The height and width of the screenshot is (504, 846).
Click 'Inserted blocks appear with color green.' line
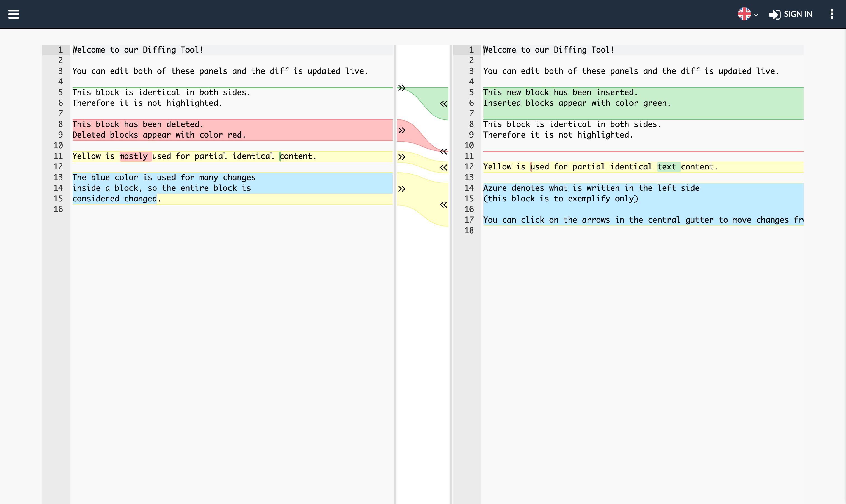pyautogui.click(x=577, y=103)
